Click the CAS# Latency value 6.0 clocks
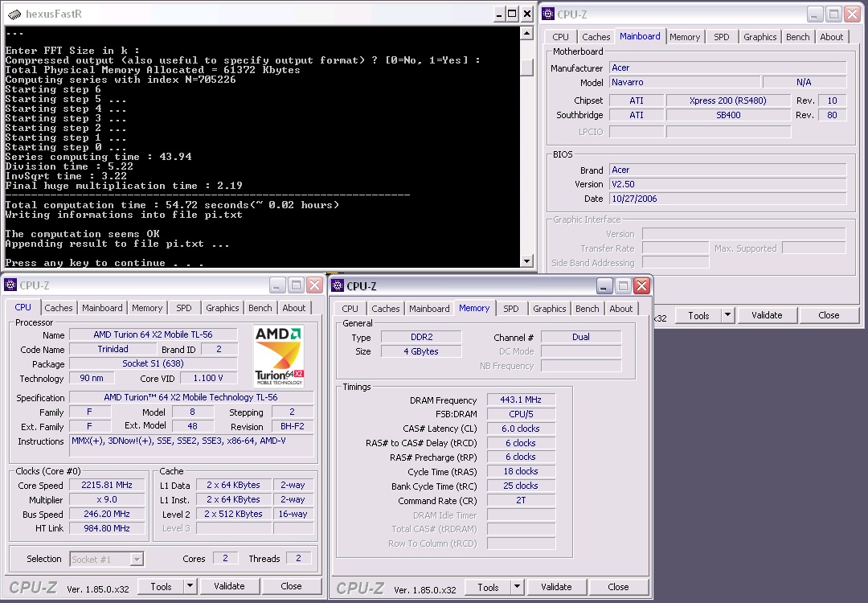Screen dimensions: 868x603 coord(521,429)
